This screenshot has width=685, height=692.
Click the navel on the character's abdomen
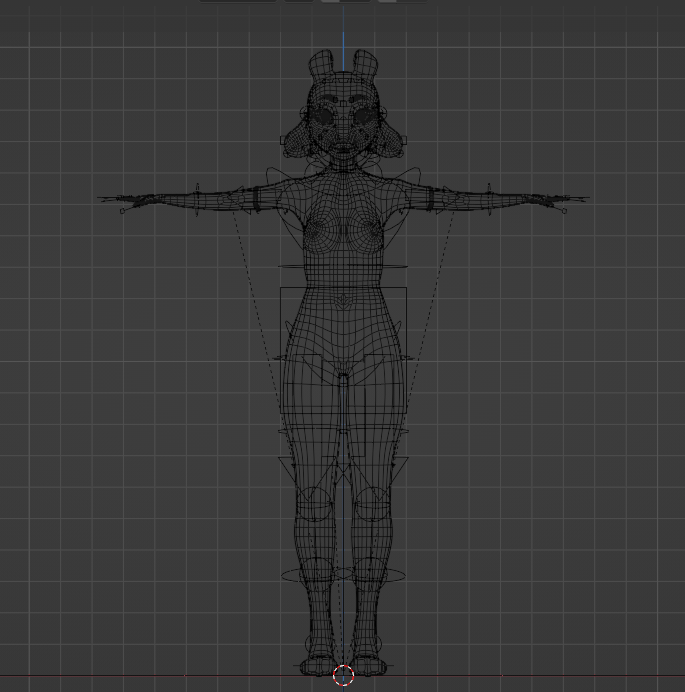pos(343,301)
